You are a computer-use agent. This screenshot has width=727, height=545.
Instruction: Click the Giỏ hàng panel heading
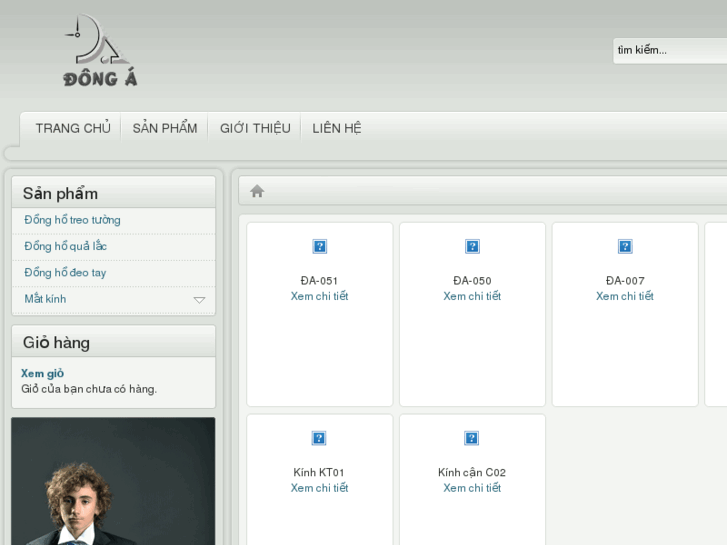tap(56, 343)
